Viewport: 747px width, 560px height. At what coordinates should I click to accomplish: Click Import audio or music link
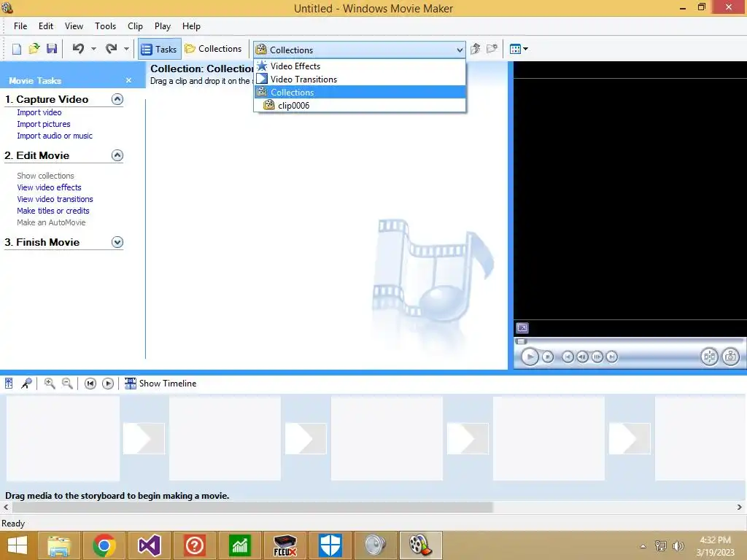55,136
